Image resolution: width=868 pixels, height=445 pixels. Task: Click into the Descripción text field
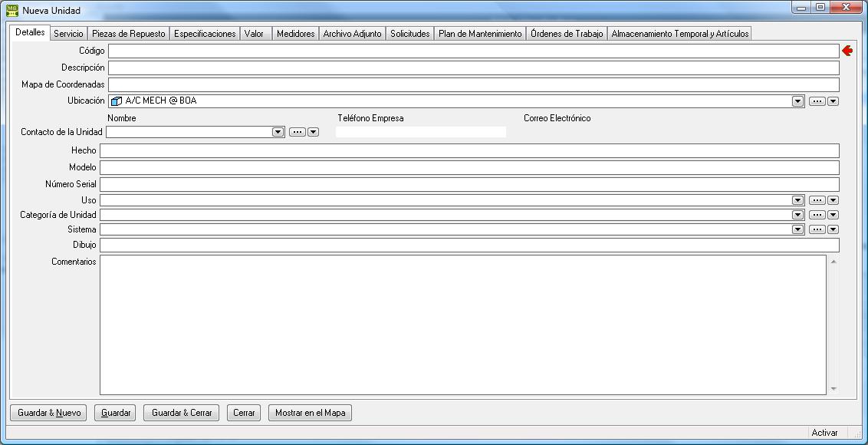(473, 68)
